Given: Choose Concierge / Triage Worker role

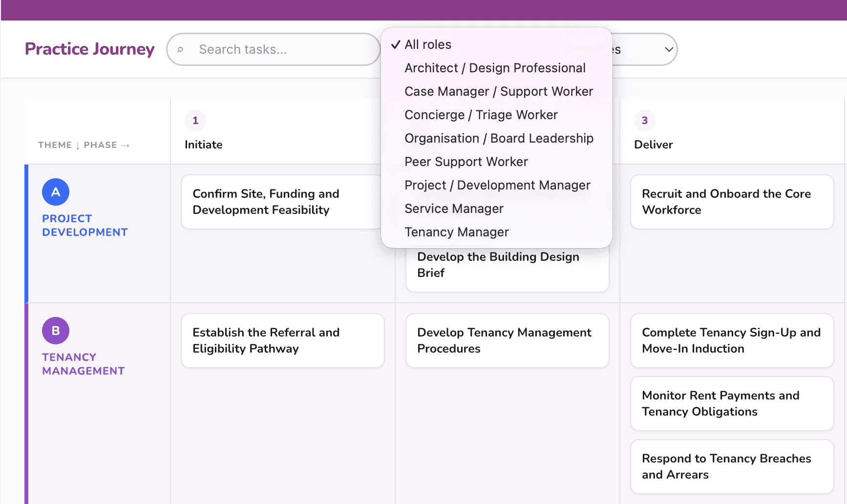Looking at the screenshot, I should coord(497,115).
